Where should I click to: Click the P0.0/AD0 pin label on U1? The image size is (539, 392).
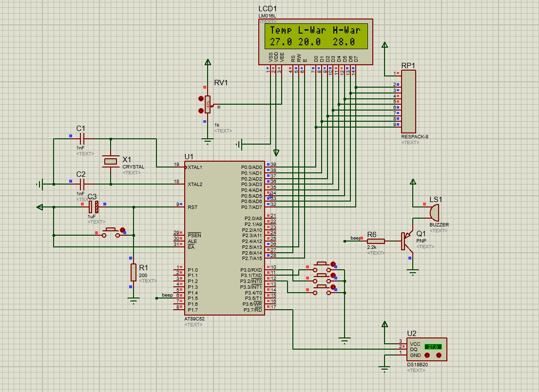pos(251,168)
